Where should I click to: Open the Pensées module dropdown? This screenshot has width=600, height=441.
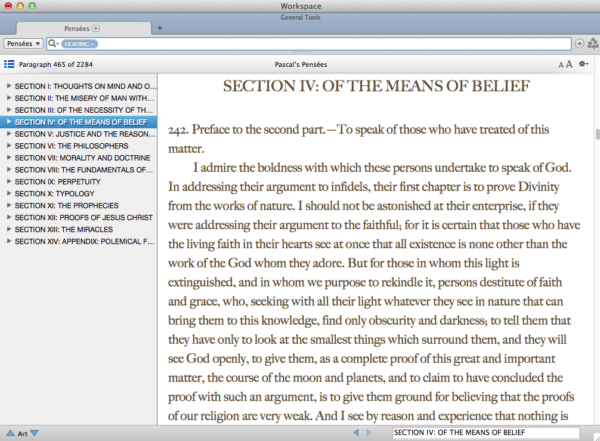(23, 44)
